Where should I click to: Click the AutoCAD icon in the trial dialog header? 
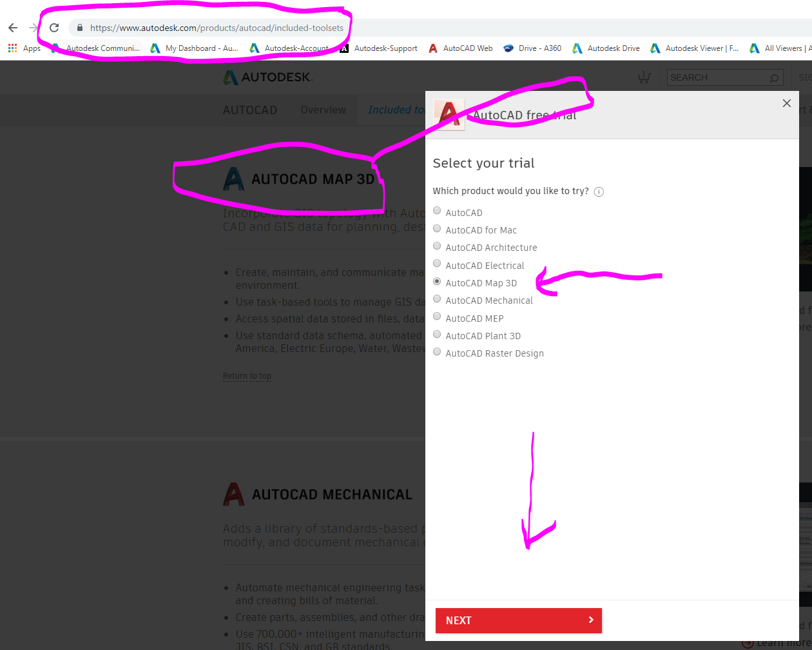tap(449, 114)
